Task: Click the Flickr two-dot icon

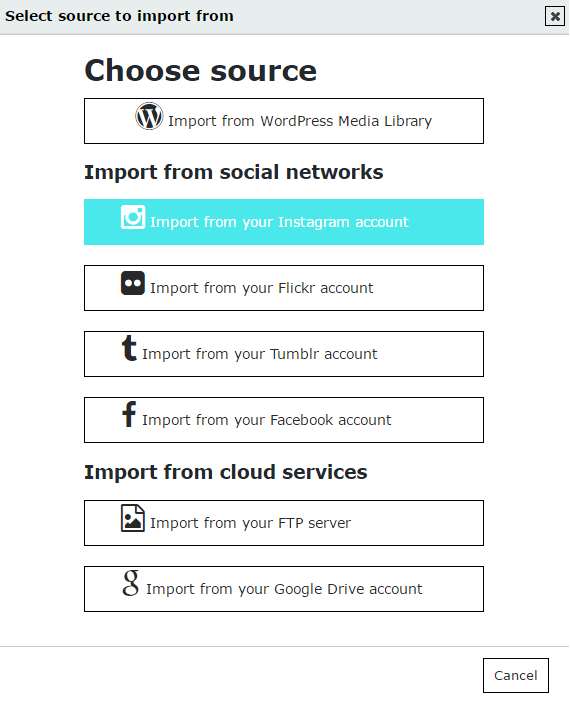Action: tap(133, 283)
